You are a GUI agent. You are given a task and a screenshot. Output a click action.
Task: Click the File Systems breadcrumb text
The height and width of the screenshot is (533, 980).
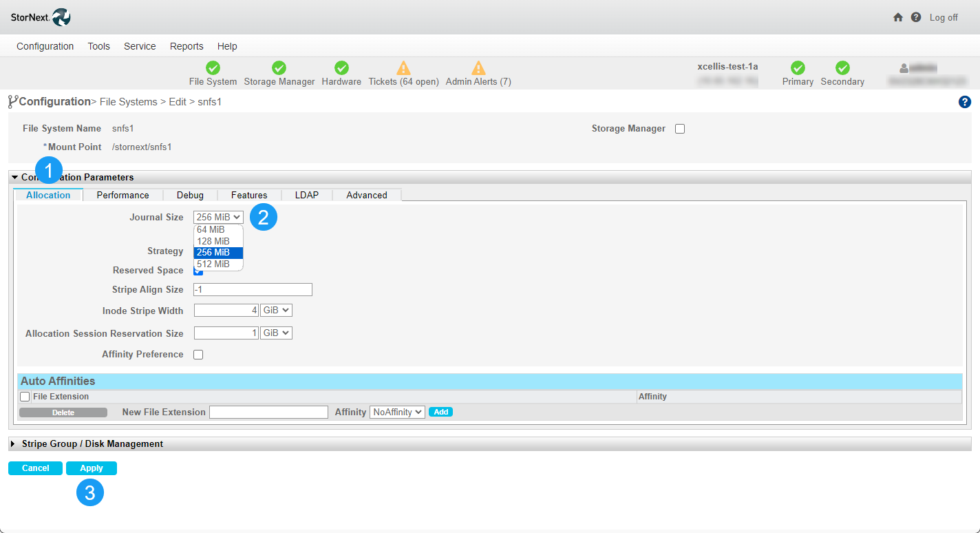click(x=129, y=102)
